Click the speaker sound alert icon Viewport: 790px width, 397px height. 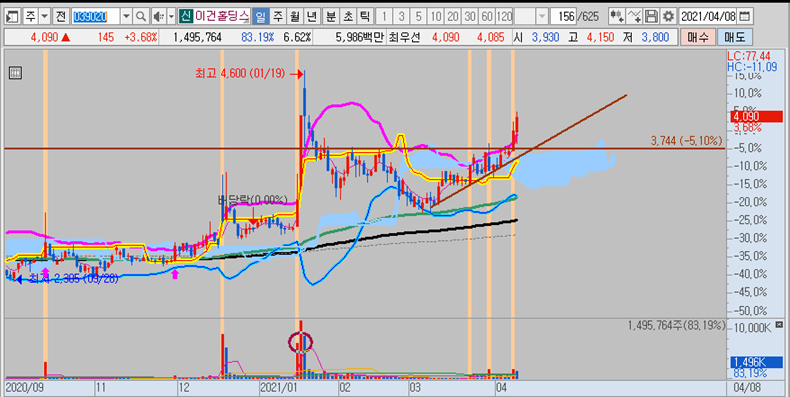pyautogui.click(x=159, y=17)
